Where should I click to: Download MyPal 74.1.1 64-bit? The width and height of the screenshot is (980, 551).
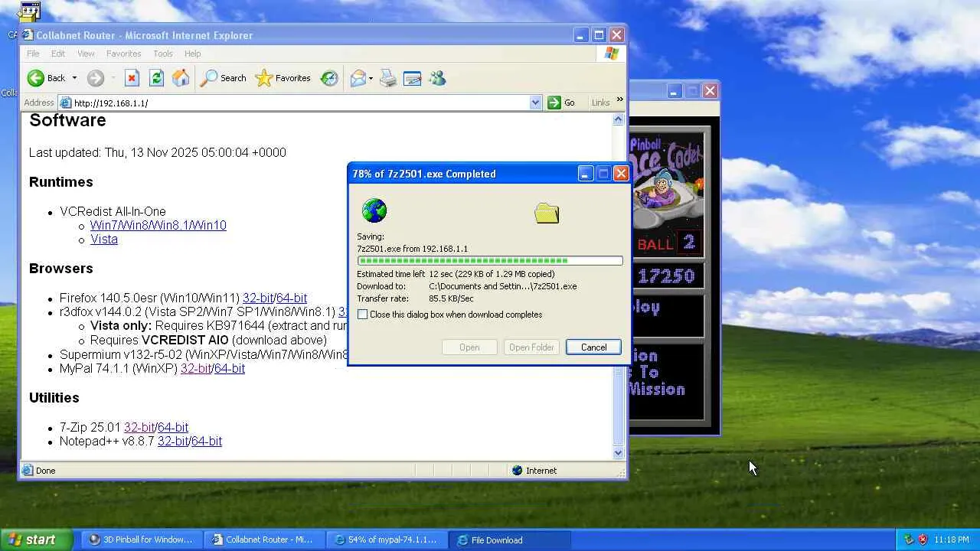tap(230, 368)
